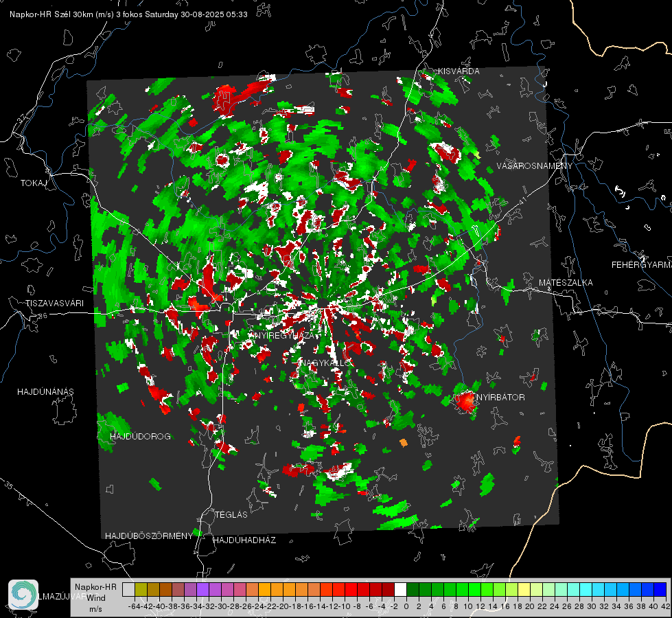Pick the cyan 28 m/s legend swatch
This screenshot has height=618, width=672.
pyautogui.click(x=586, y=589)
